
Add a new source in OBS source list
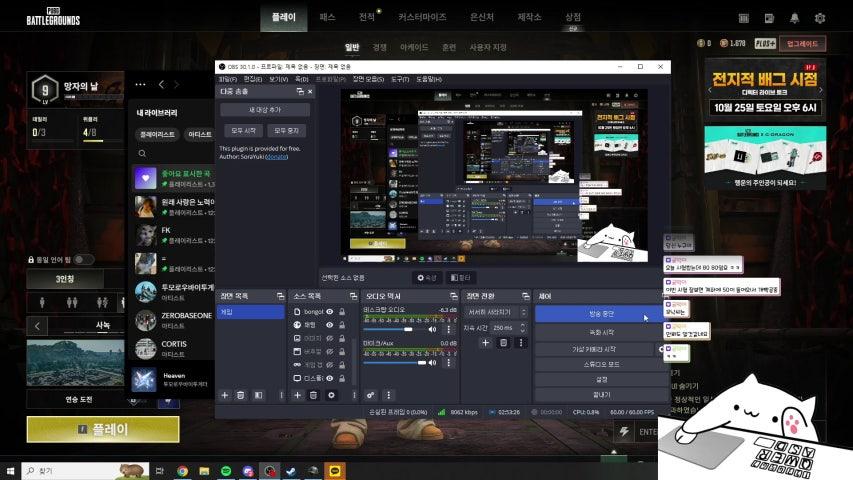(298, 395)
